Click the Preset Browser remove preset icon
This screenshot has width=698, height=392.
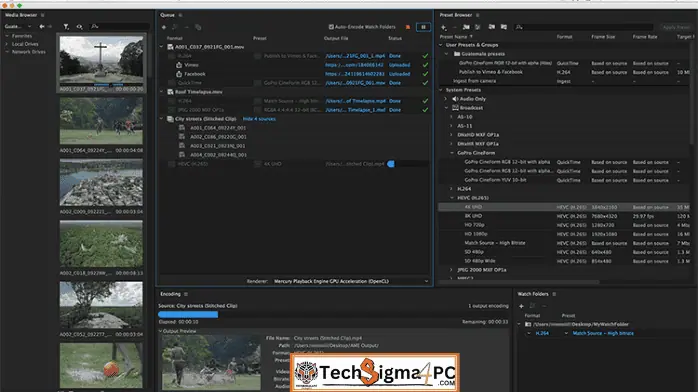point(454,27)
